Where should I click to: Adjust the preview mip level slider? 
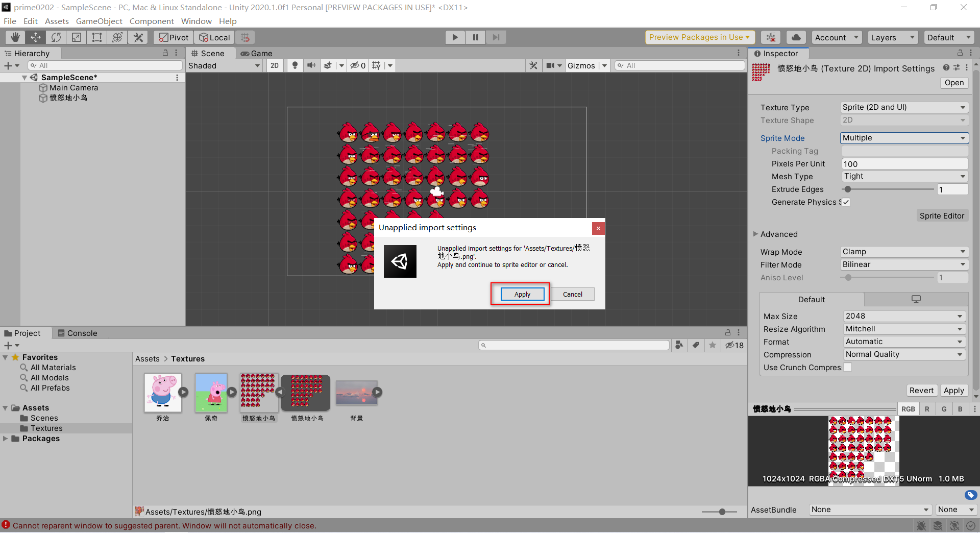click(845, 409)
